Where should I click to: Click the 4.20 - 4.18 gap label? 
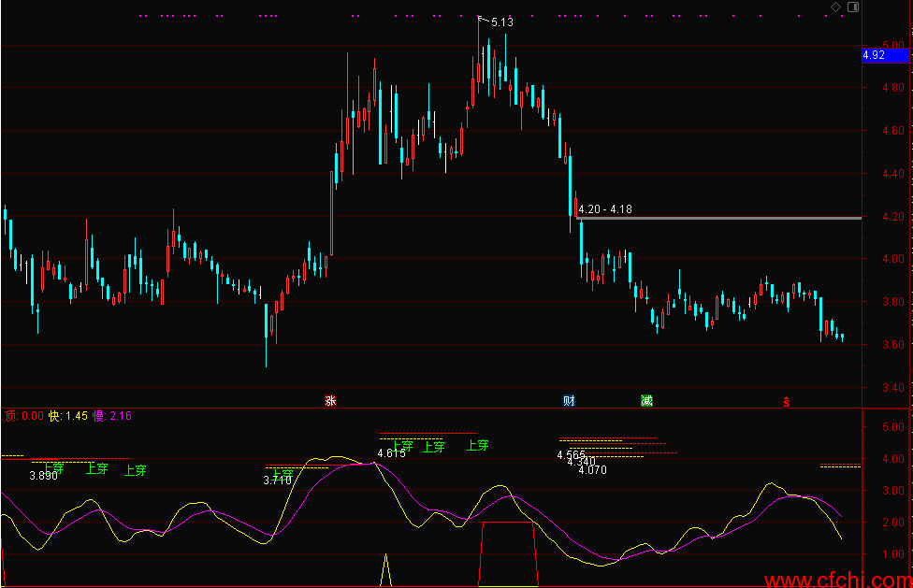[x=605, y=208]
